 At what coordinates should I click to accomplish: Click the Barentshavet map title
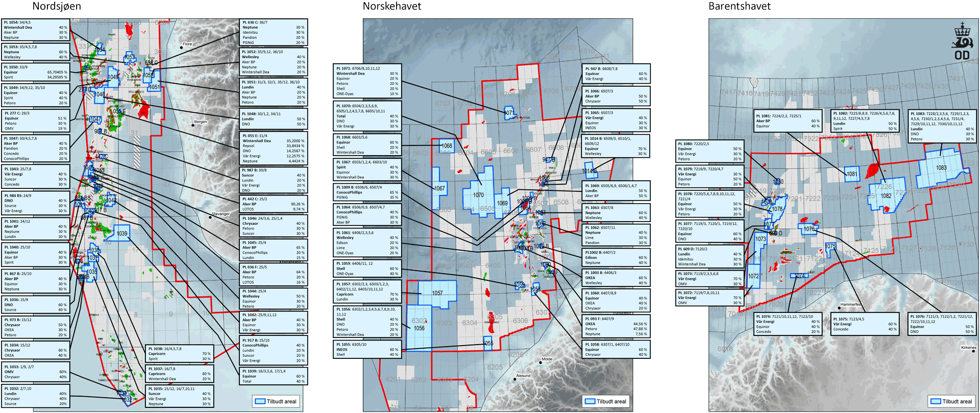pos(740,6)
